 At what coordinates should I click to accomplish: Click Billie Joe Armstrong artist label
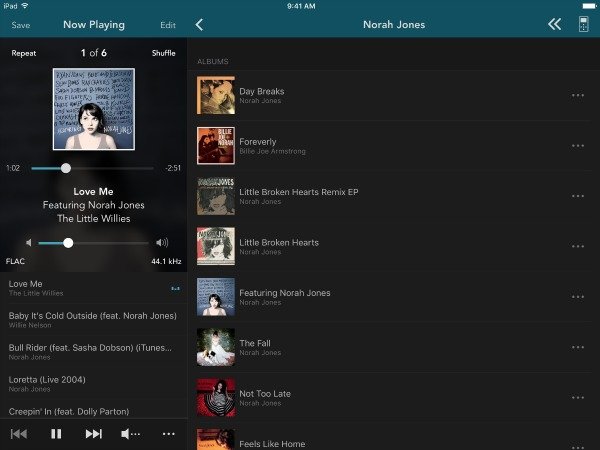(x=272, y=152)
